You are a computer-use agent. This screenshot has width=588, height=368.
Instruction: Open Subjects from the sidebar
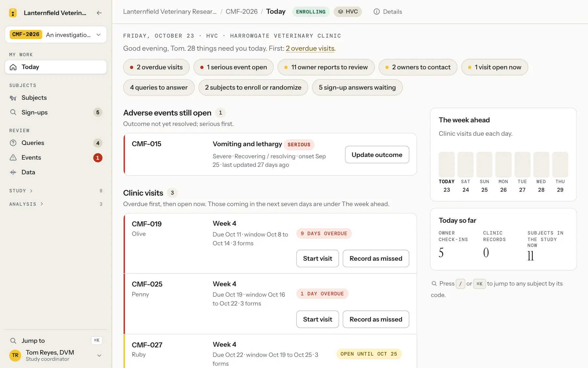click(x=56, y=98)
